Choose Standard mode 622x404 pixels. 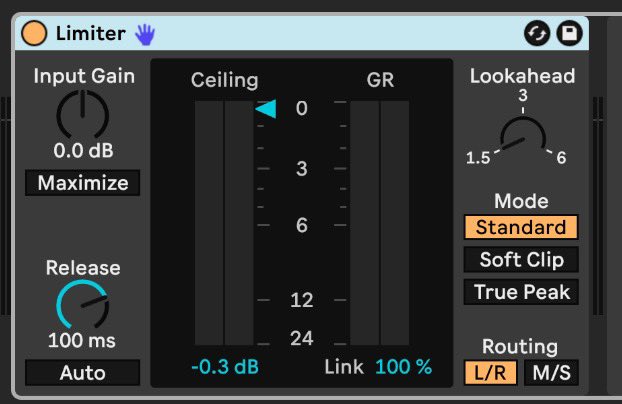pyautogui.click(x=521, y=227)
